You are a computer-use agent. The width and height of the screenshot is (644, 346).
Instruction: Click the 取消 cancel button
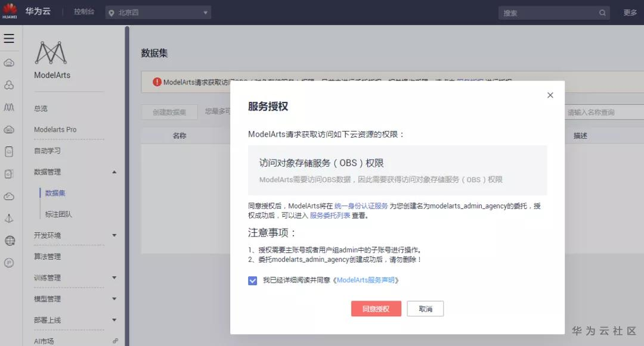[425, 308]
